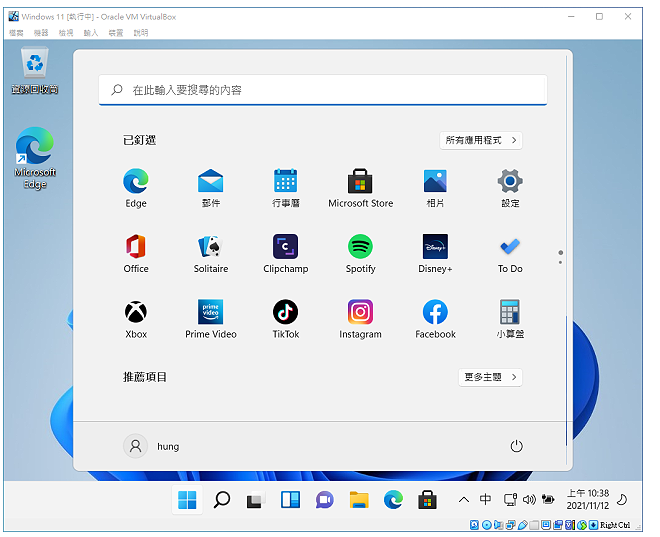
Task: Open the Edge app in pinned list
Action: [136, 189]
